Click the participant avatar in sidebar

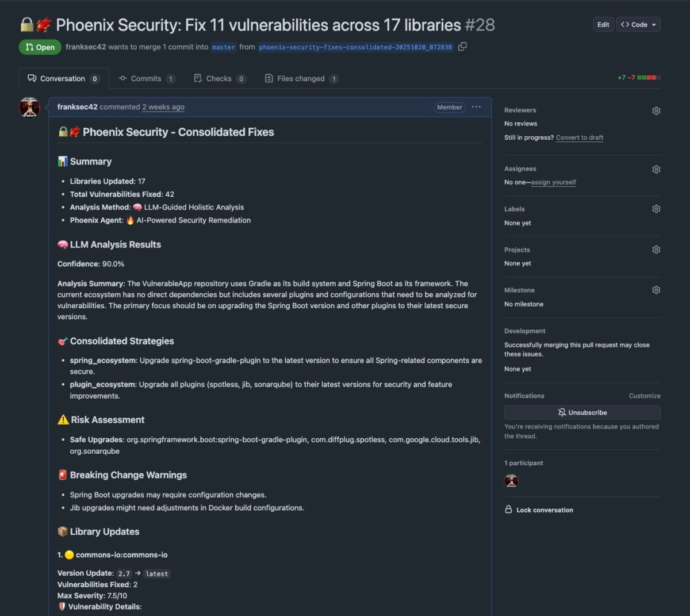coord(511,481)
